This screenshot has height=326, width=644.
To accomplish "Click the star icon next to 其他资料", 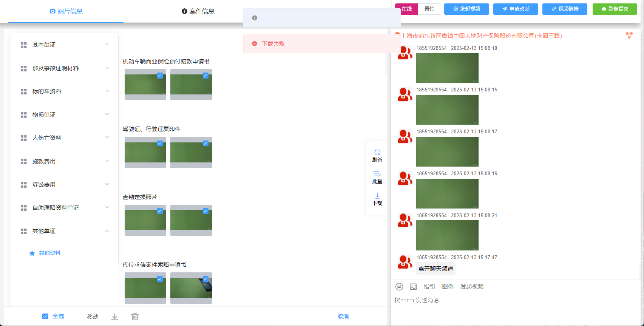I will pos(32,253).
